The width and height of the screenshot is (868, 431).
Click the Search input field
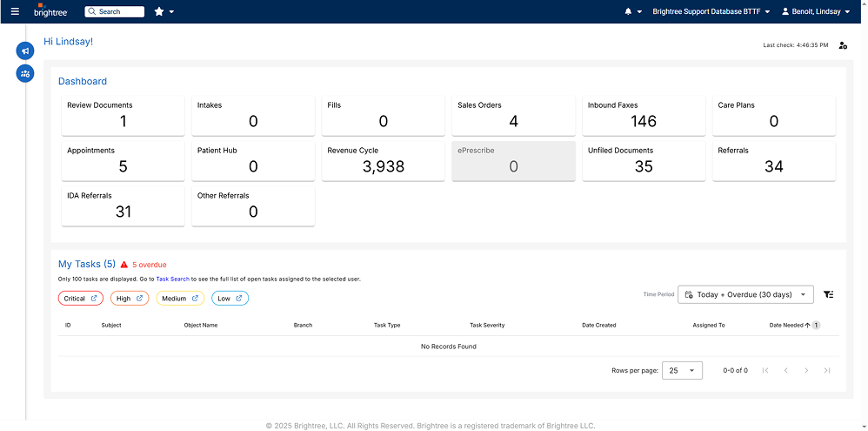point(115,11)
